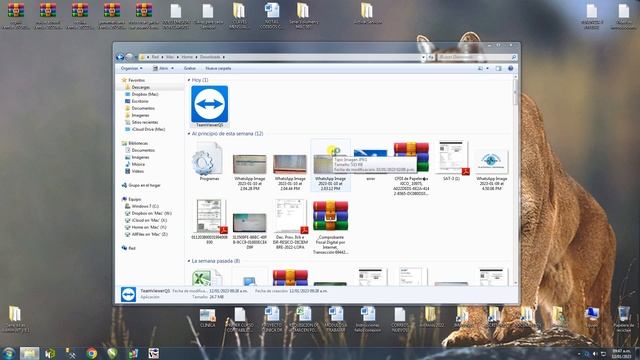Click the Grabar toolbar button
This screenshot has width=640, height=360.
[x=190, y=68]
